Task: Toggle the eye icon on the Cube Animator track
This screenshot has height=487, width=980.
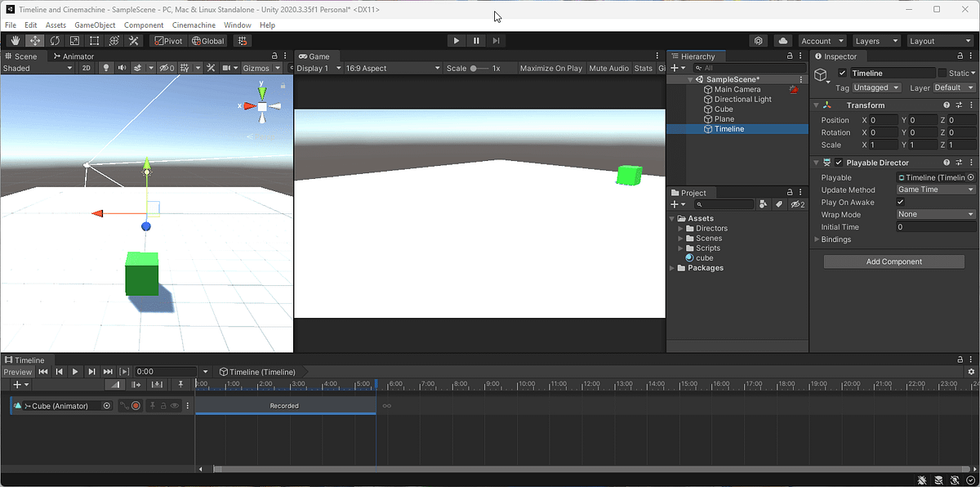Action: 174,405
